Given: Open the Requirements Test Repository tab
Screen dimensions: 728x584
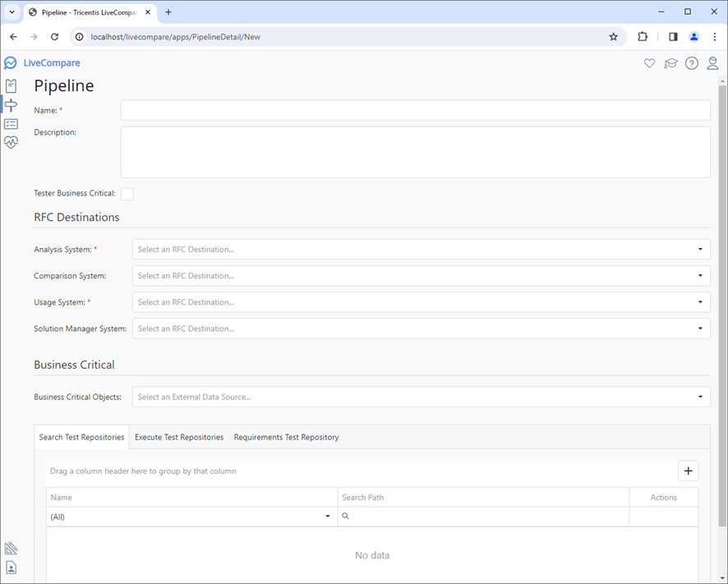Looking at the screenshot, I should coord(286,437).
